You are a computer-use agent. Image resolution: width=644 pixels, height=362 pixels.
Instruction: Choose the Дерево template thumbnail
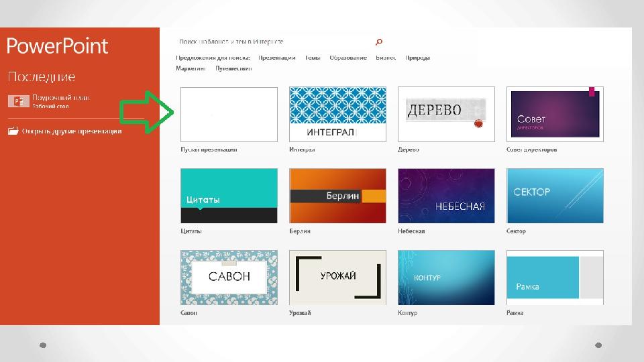pos(447,115)
